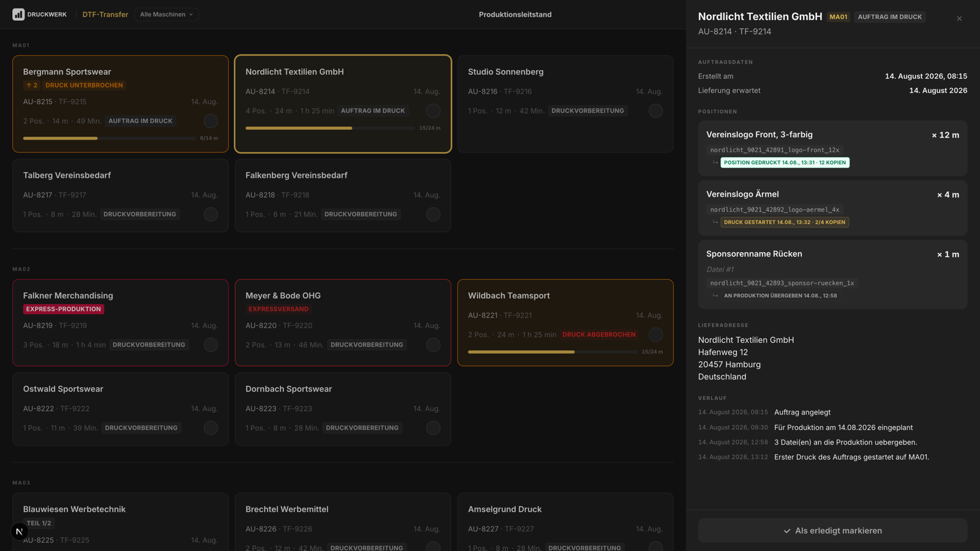Select the Dornbach Sportswear order title
The width and height of the screenshot is (980, 551).
click(x=288, y=389)
